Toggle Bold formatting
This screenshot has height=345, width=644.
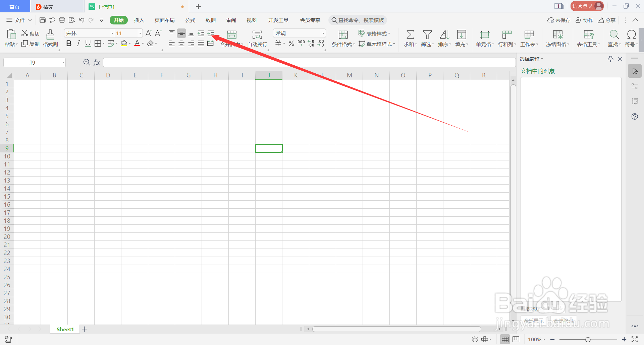[x=69, y=43]
